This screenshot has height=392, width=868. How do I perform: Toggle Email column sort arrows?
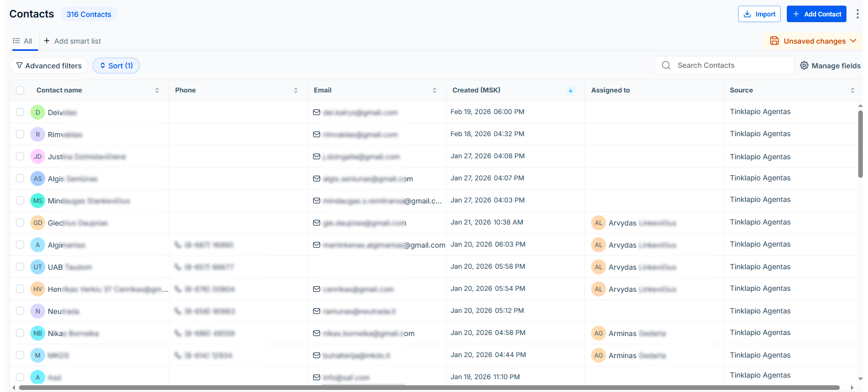435,90
